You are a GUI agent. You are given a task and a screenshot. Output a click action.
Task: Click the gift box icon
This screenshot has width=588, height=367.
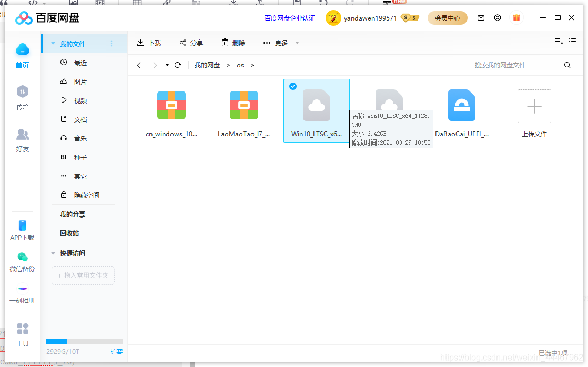[516, 17]
